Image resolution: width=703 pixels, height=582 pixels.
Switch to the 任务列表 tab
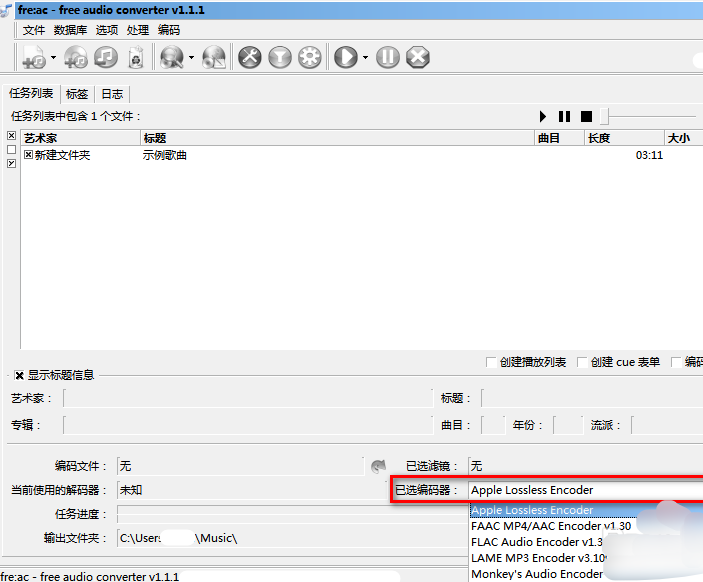tap(31, 93)
